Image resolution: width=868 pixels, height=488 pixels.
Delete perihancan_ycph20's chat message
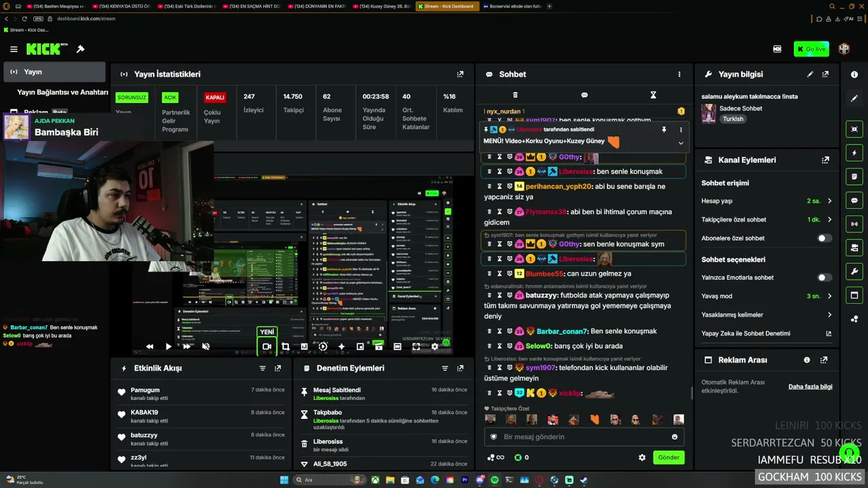[x=489, y=186]
